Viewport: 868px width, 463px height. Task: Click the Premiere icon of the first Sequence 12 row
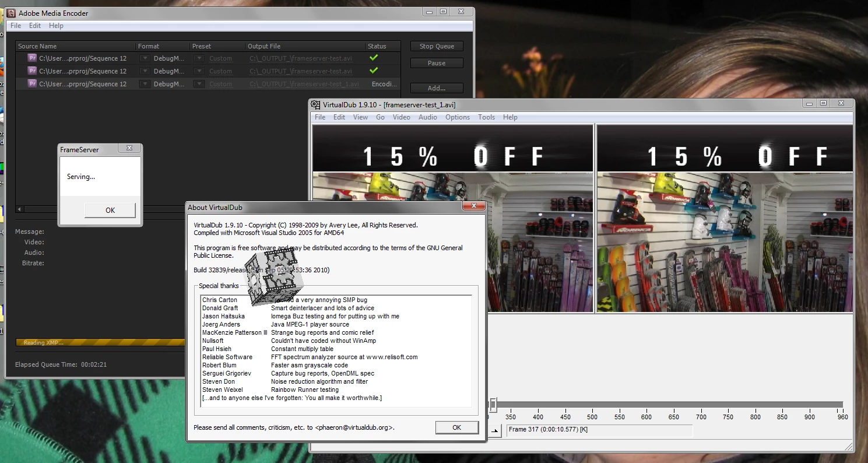pos(33,58)
